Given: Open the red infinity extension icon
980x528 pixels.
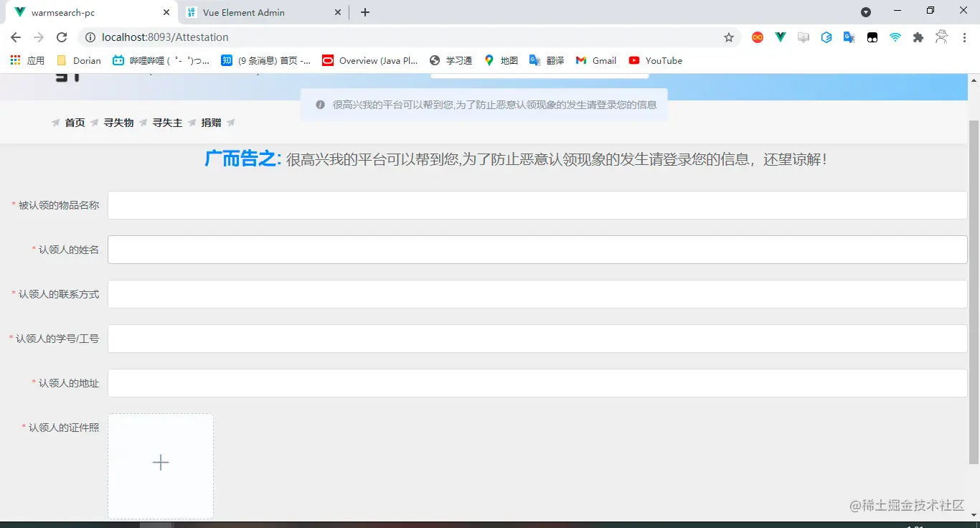Looking at the screenshot, I should tap(758, 37).
